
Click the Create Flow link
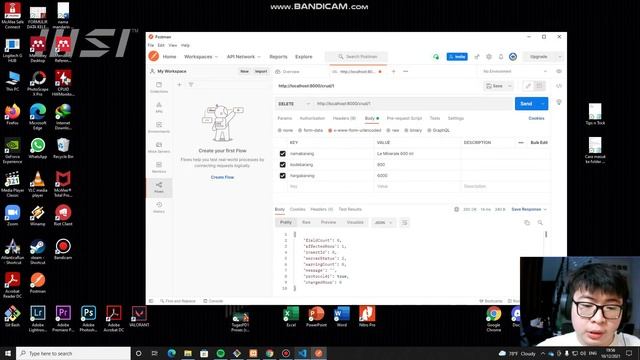[222, 177]
